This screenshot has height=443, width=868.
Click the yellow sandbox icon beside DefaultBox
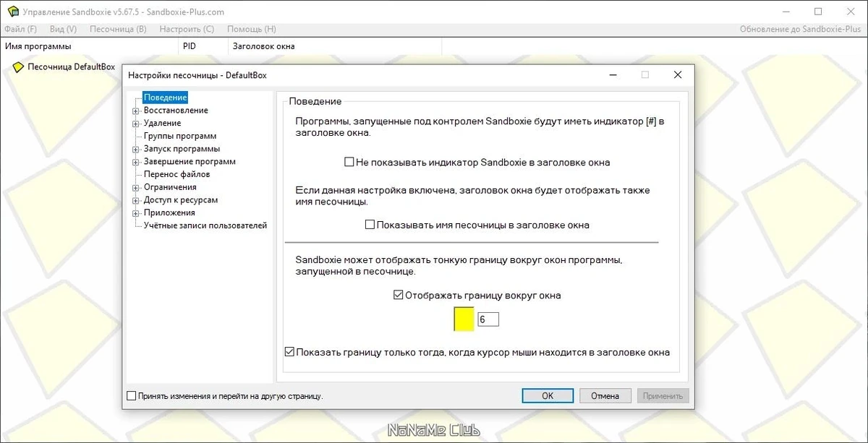click(19, 66)
